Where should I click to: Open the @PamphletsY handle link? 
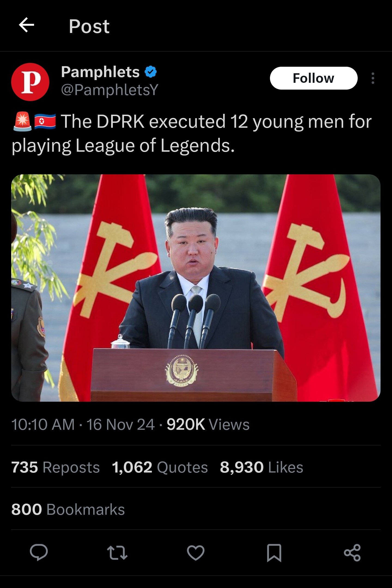coord(110,90)
